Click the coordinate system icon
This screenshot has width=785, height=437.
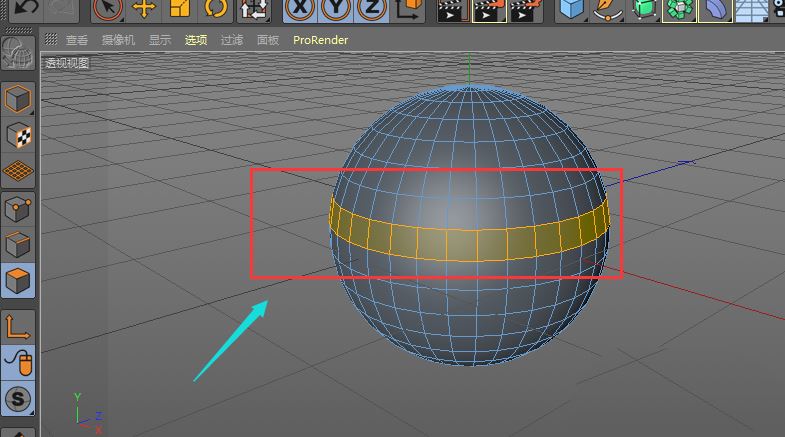[x=407, y=9]
